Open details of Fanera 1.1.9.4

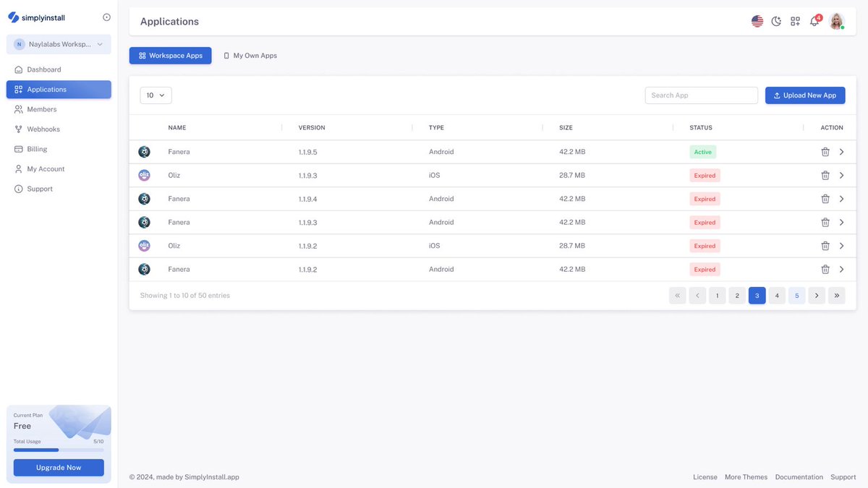(841, 199)
